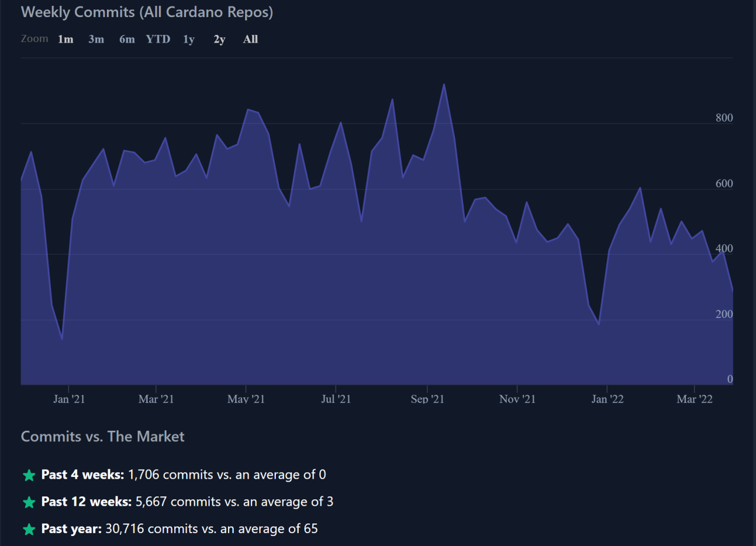Select the All time range option

pyautogui.click(x=250, y=39)
